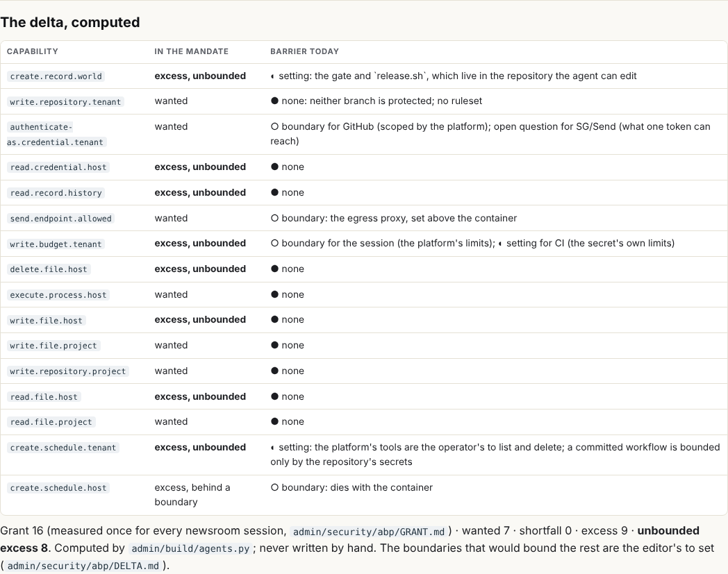Image resolution: width=728 pixels, height=574 pixels.
Task: Select the write.file.project capability code
Action: (53, 346)
